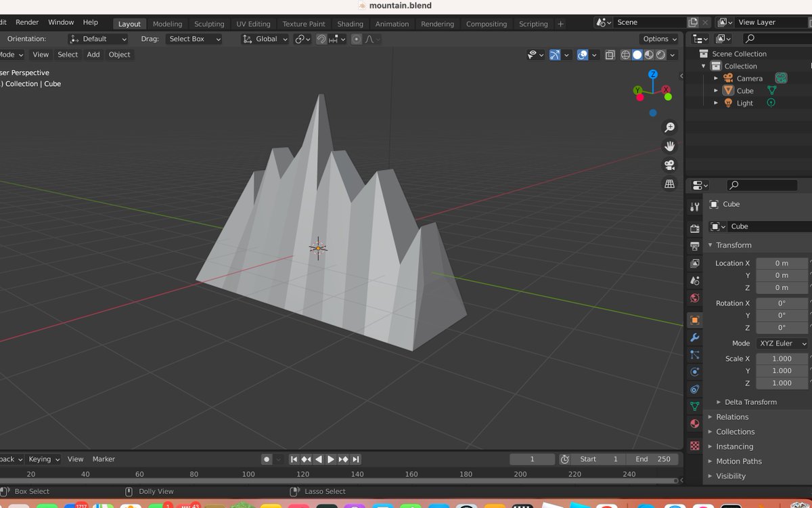Click the Scale Z value field
The width and height of the screenshot is (812, 508).
click(782, 383)
